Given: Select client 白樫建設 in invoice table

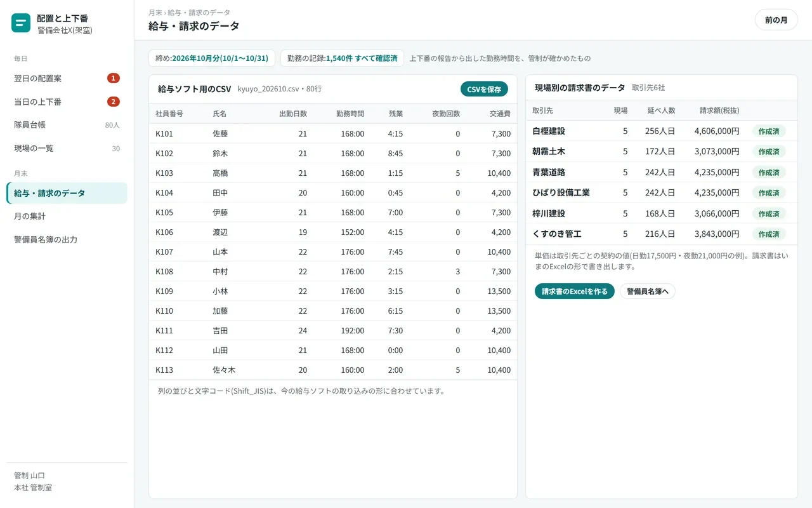Looking at the screenshot, I should [x=549, y=131].
